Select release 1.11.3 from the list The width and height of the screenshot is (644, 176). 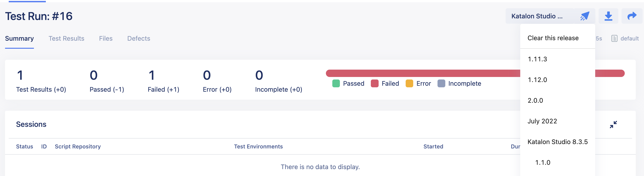pyautogui.click(x=537, y=59)
